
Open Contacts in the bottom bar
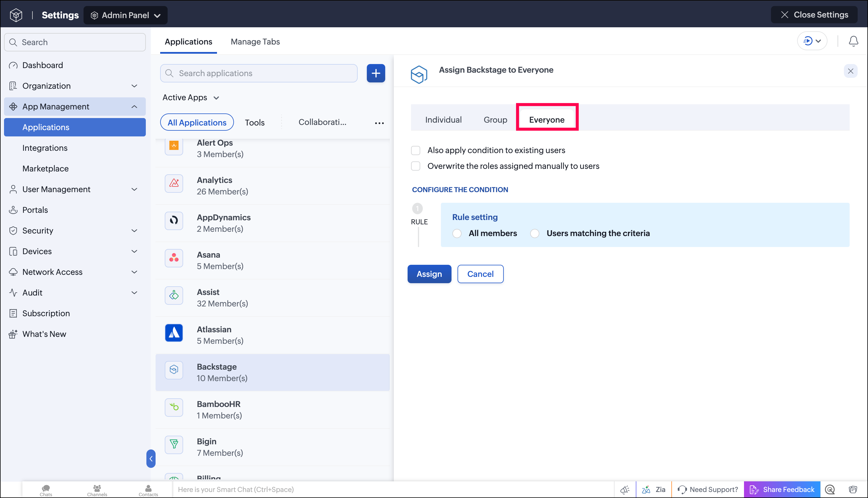[x=148, y=490]
